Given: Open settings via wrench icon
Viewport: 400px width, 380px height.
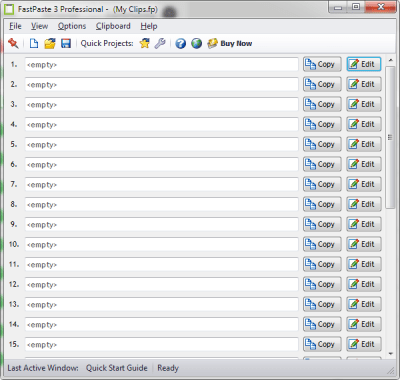Looking at the screenshot, I should click(x=160, y=43).
